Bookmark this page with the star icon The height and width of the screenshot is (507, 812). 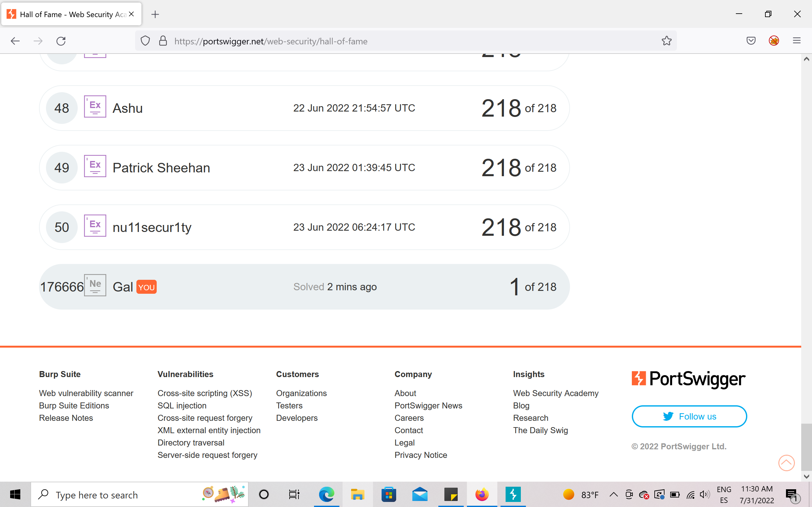click(666, 41)
